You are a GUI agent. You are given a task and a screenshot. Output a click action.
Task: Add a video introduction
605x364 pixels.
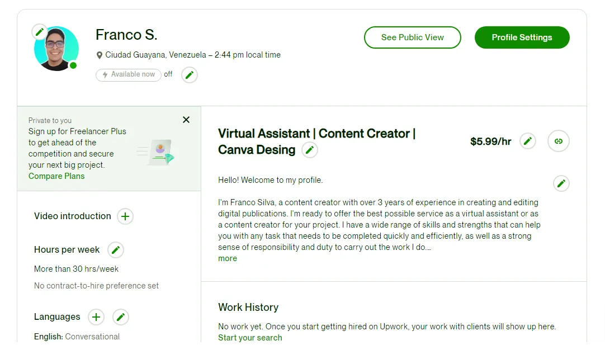point(125,216)
